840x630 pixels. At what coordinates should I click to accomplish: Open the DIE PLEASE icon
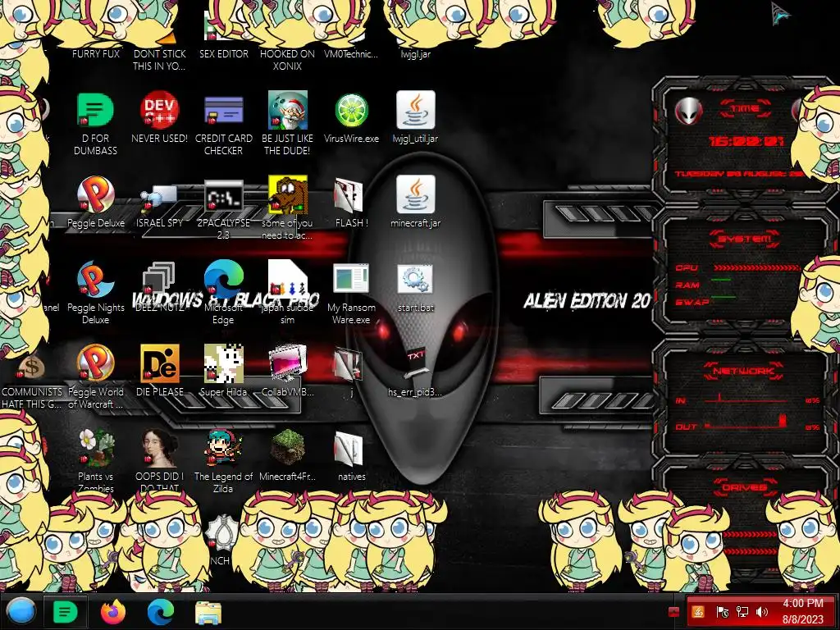click(160, 363)
